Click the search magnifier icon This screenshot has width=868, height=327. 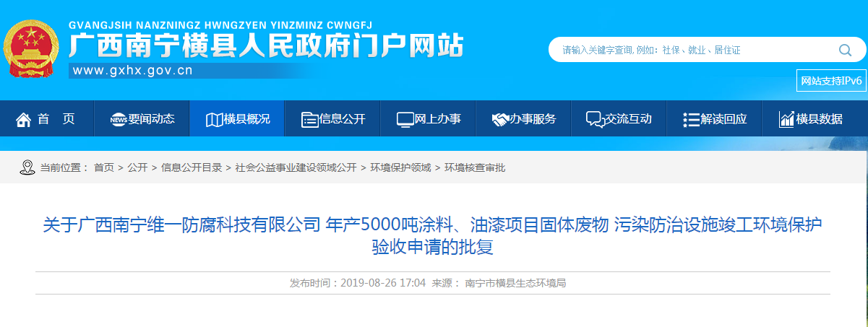coord(845,50)
